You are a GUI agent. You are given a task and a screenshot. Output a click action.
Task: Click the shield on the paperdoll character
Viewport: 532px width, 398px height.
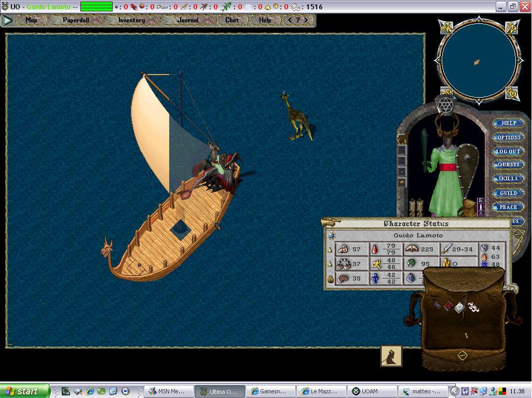(x=468, y=166)
